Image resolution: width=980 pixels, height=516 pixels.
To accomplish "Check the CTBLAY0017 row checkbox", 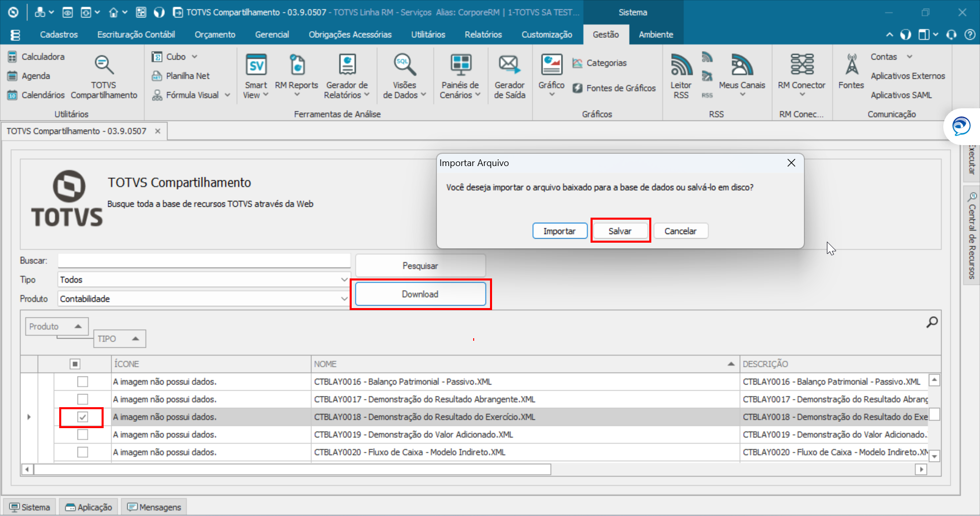I will [82, 399].
